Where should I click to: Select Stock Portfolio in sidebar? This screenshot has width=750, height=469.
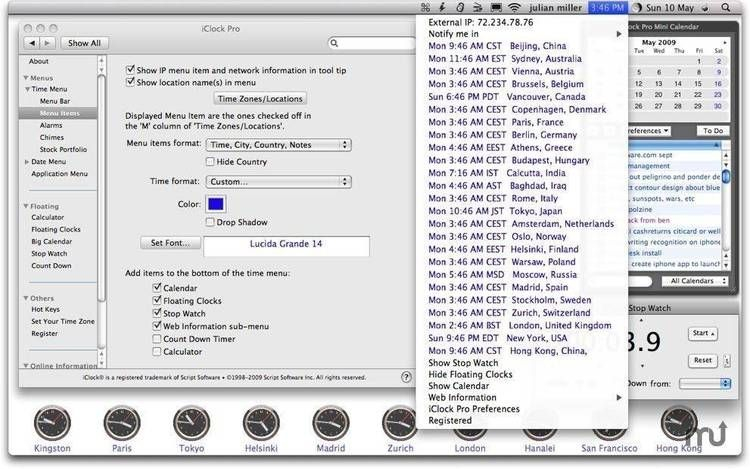pyautogui.click(x=63, y=149)
